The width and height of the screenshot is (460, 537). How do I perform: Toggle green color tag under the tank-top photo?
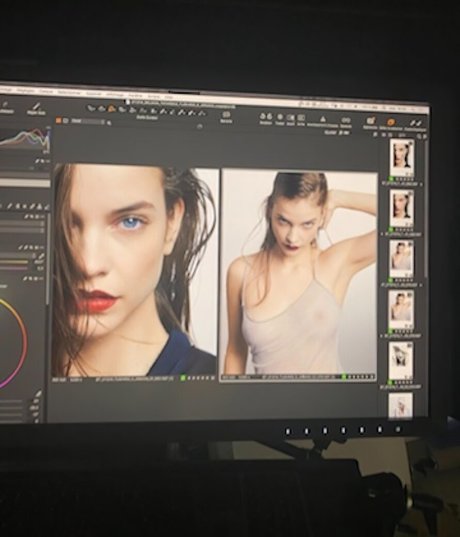tap(345, 377)
